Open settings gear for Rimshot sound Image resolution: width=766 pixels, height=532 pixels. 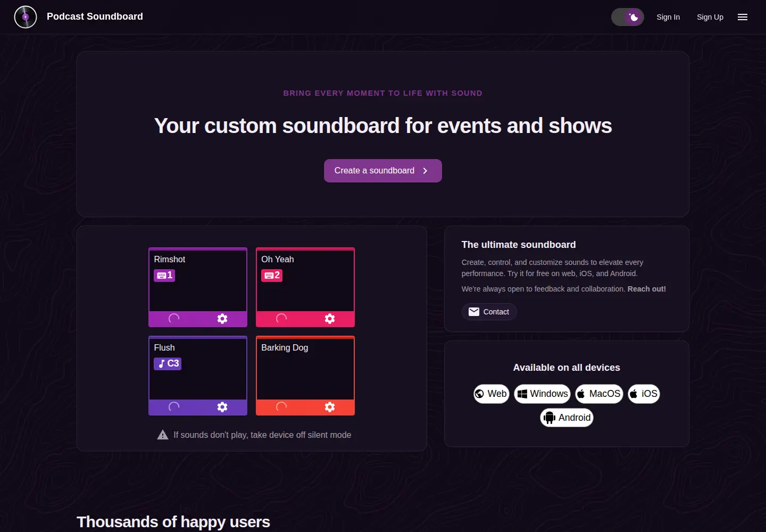pos(222,319)
